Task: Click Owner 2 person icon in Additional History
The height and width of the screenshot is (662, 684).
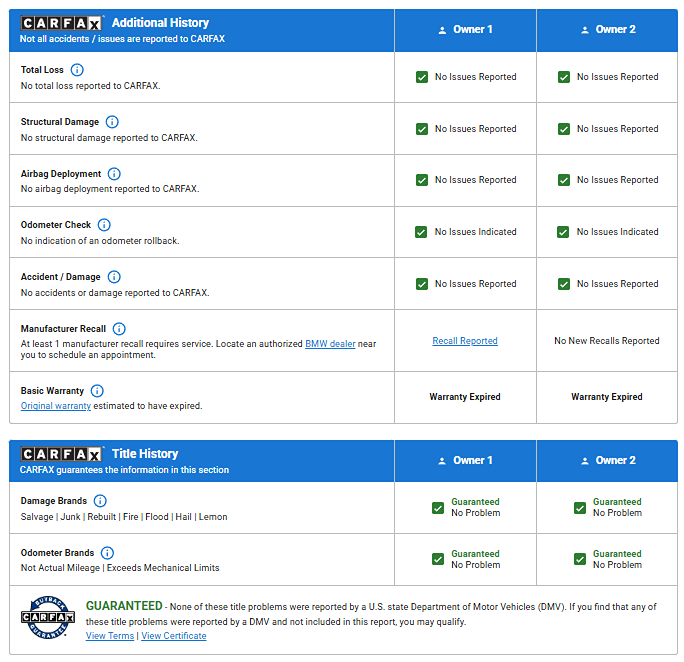Action: (x=585, y=30)
